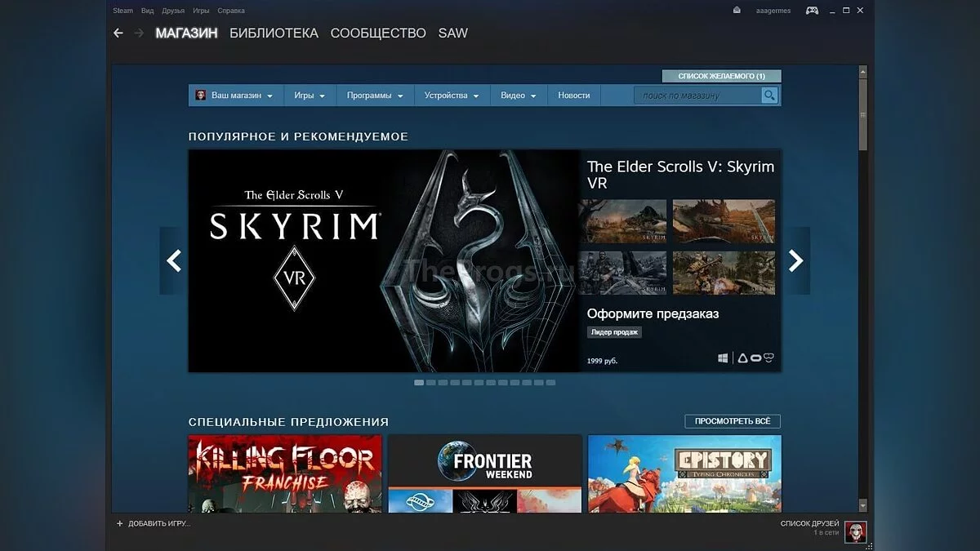This screenshot has width=980, height=551.
Task: Show the previous featured game with left arrow
Action: tap(173, 260)
